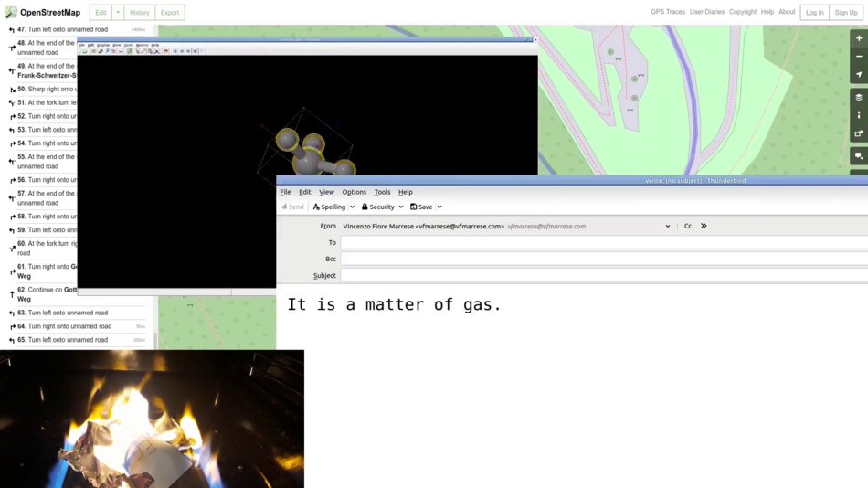Zoom out on the OpenStreetMap map
Viewport: 868px width, 488px height.
859,57
